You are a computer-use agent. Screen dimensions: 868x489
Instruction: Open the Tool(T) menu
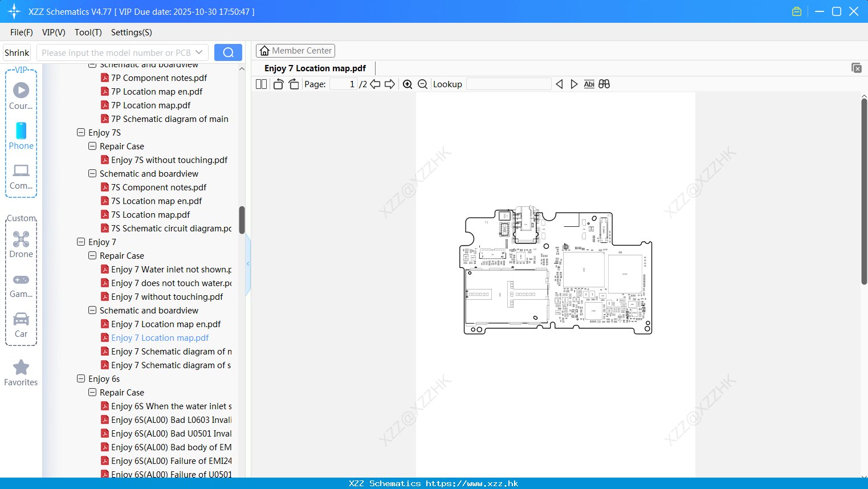(x=88, y=32)
